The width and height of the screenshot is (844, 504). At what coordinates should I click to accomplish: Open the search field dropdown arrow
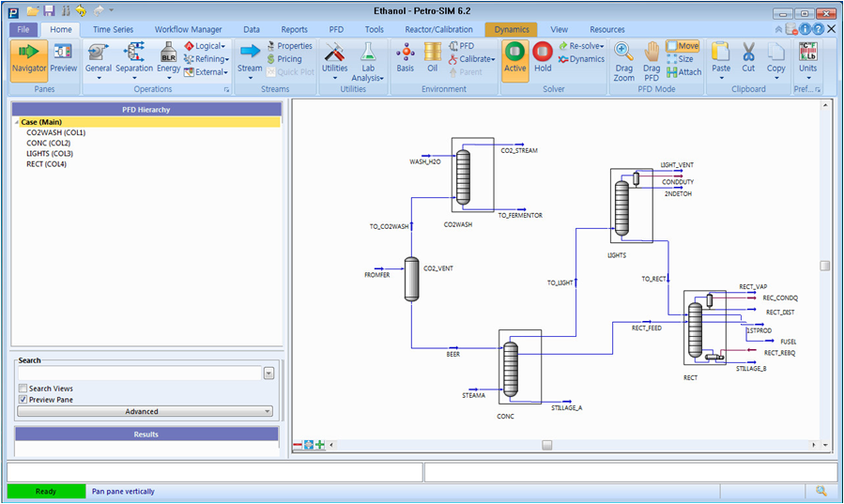[269, 374]
